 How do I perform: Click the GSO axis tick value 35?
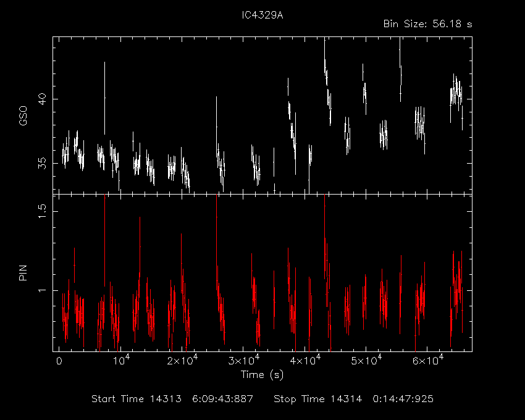(x=42, y=164)
